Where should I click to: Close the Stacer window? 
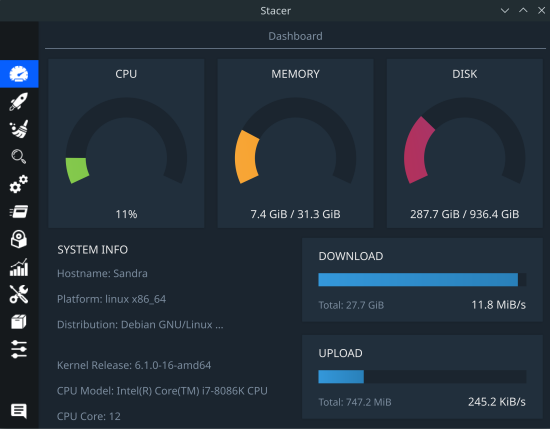pyautogui.click(x=541, y=11)
